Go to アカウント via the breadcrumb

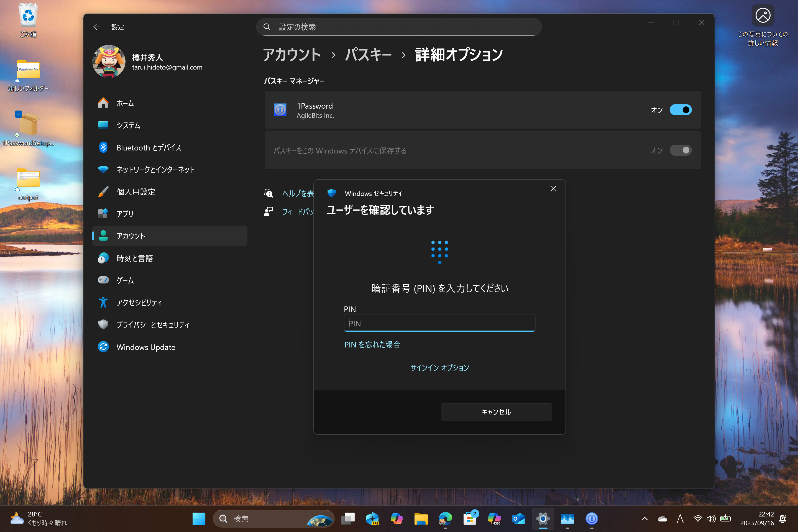click(x=292, y=55)
